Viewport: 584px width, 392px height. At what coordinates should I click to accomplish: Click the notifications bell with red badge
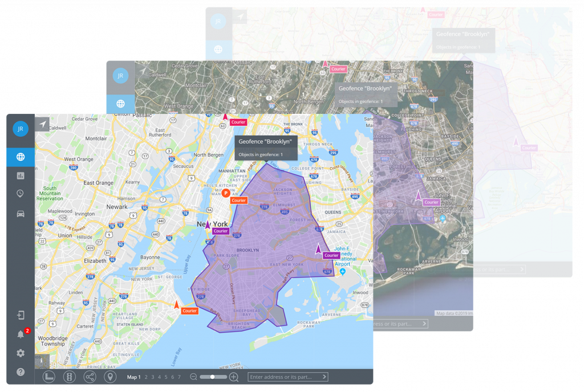point(21,334)
